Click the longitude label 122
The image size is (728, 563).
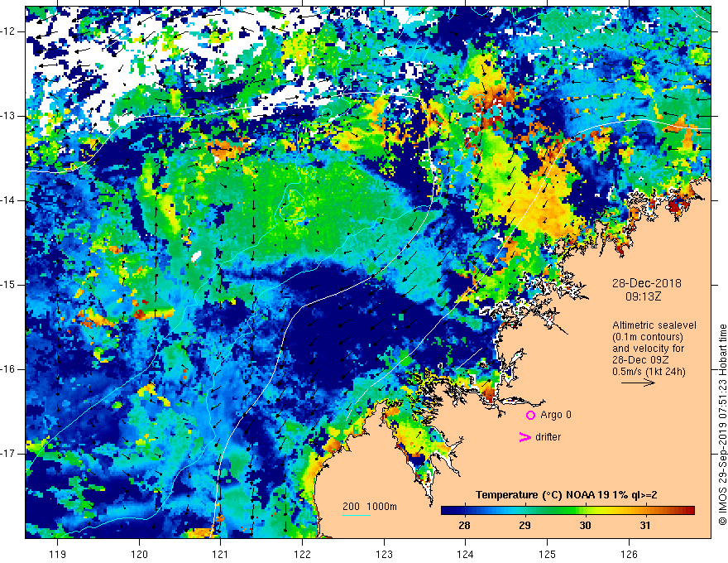pyautogui.click(x=302, y=554)
